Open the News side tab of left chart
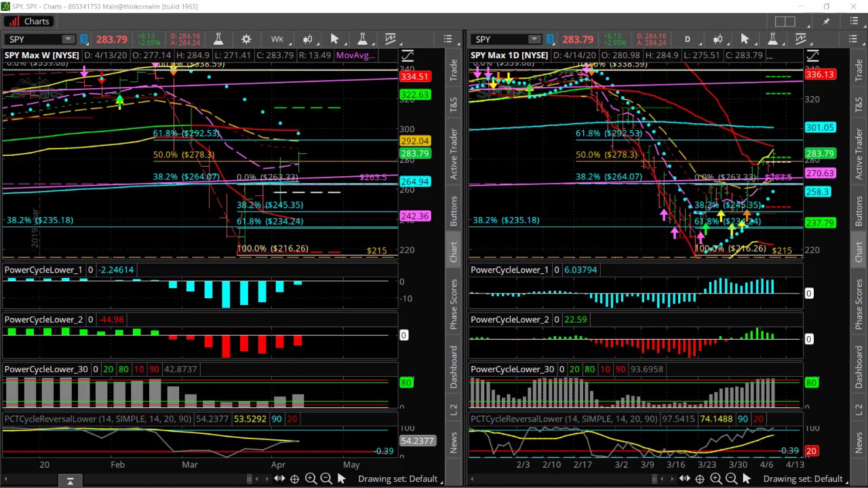 tap(454, 443)
